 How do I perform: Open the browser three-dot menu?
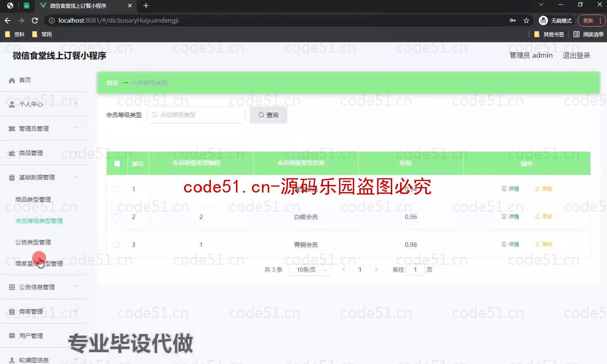(600, 21)
